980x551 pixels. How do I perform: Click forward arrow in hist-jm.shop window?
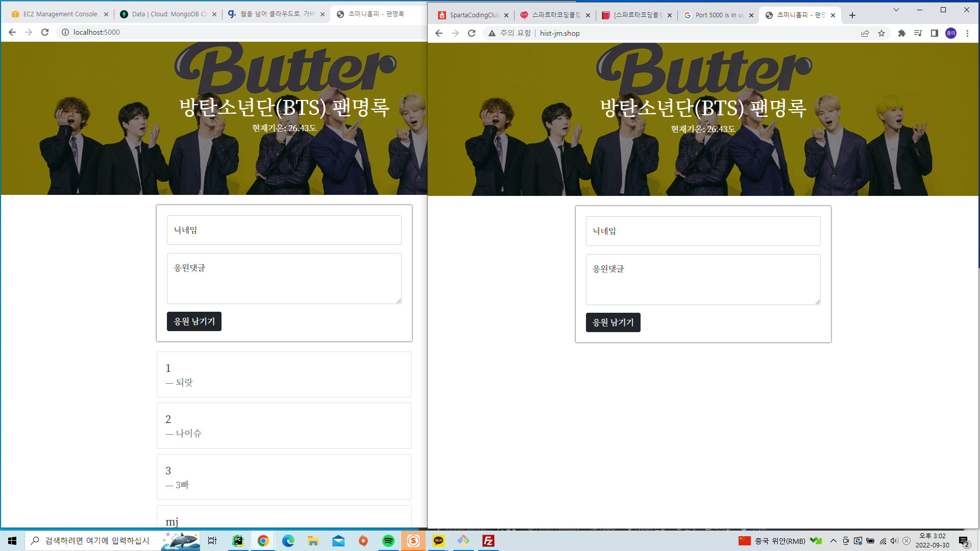tap(455, 33)
